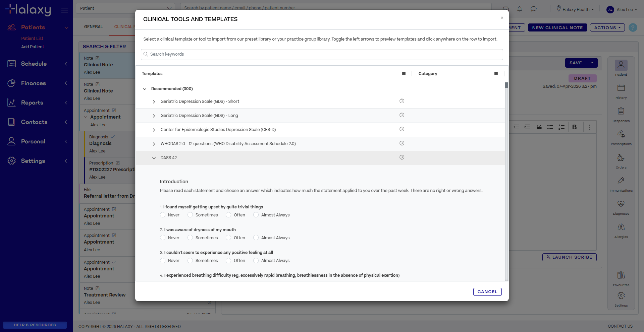
Task: Click the Search keywords field
Action: pyautogui.click(x=322, y=54)
